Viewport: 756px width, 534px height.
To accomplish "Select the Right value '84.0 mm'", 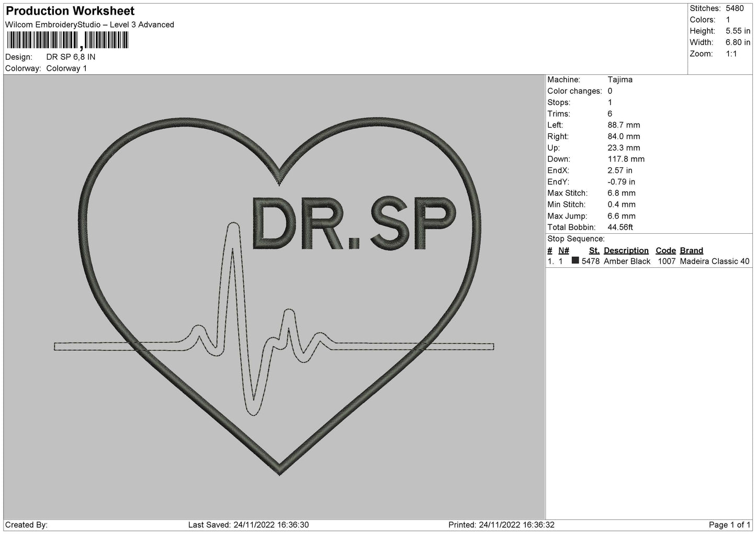I will click(x=624, y=137).
